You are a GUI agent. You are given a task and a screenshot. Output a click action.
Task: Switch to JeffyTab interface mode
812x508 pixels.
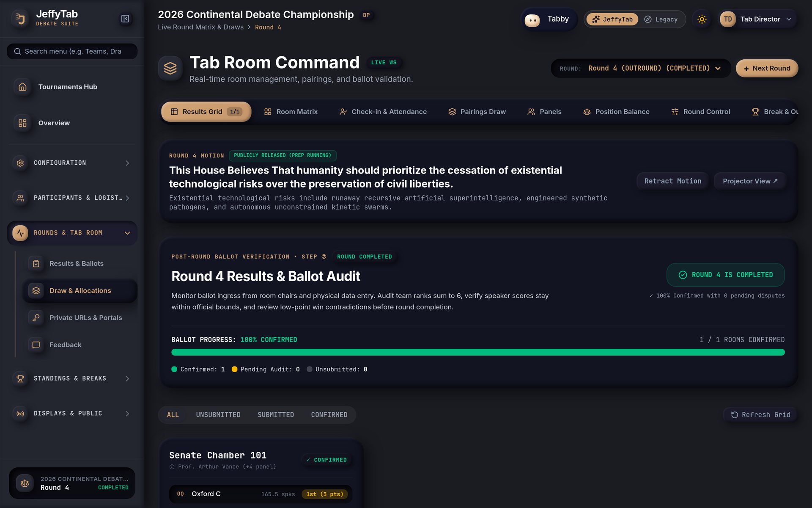point(612,19)
